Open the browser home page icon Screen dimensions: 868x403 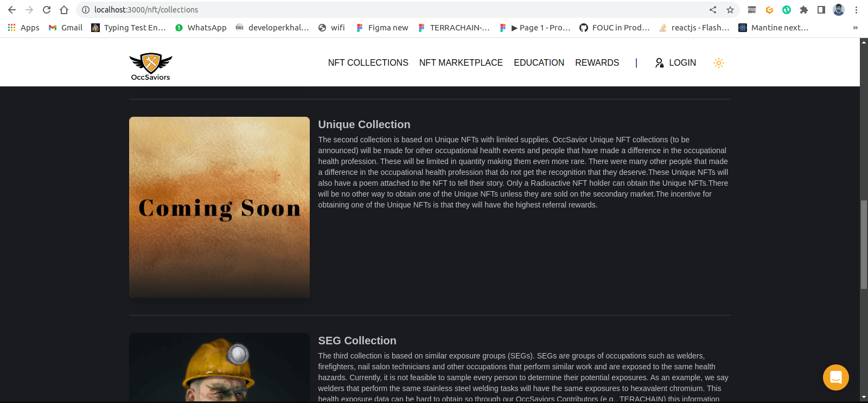(x=64, y=10)
